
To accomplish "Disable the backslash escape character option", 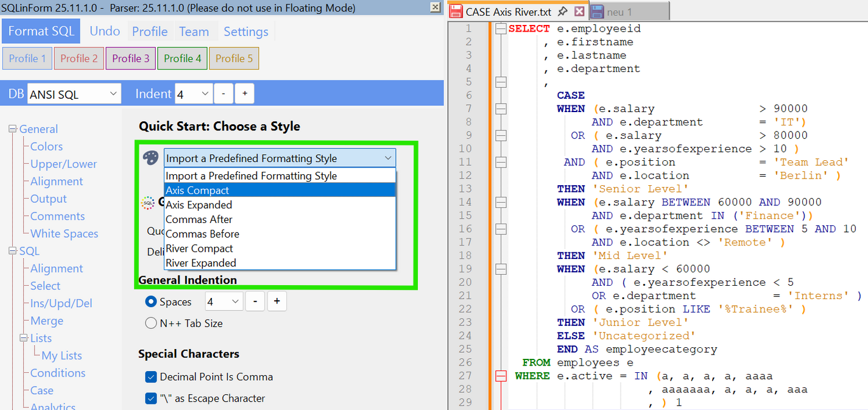I will [x=150, y=398].
